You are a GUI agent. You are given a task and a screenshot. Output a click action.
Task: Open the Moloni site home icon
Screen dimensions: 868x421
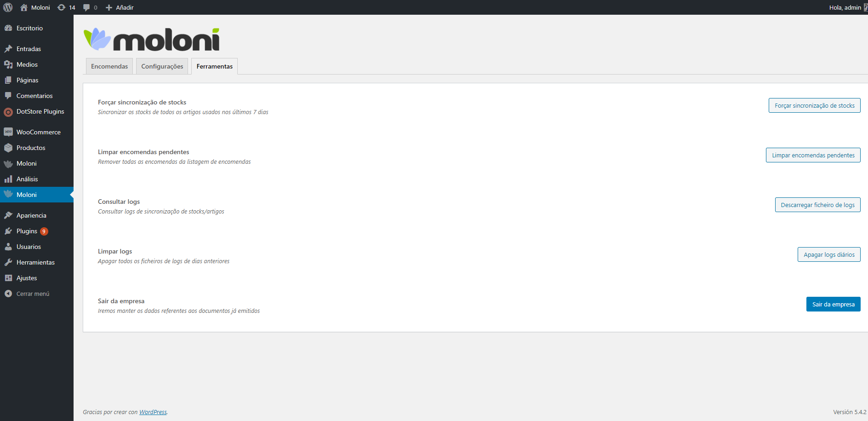click(24, 7)
